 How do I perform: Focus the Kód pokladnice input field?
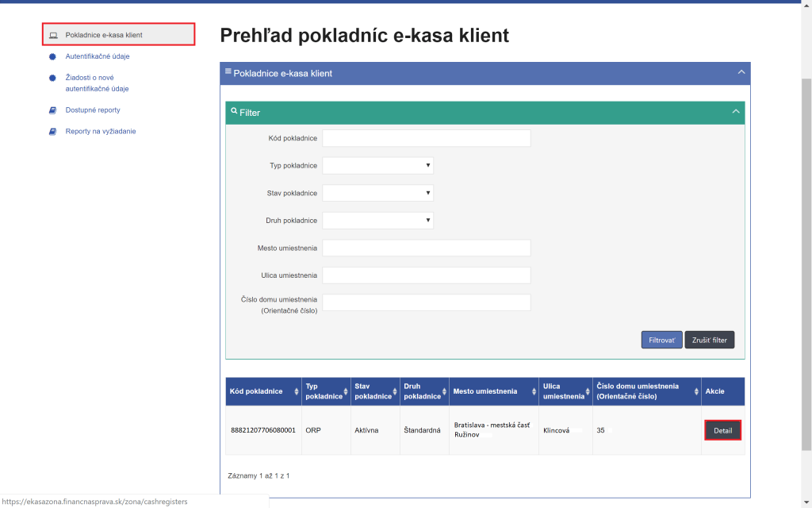pyautogui.click(x=426, y=138)
